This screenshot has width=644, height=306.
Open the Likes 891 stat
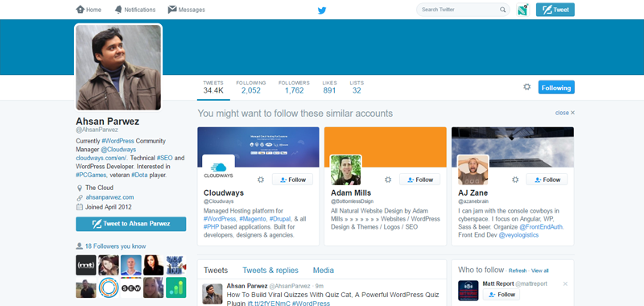pos(329,87)
